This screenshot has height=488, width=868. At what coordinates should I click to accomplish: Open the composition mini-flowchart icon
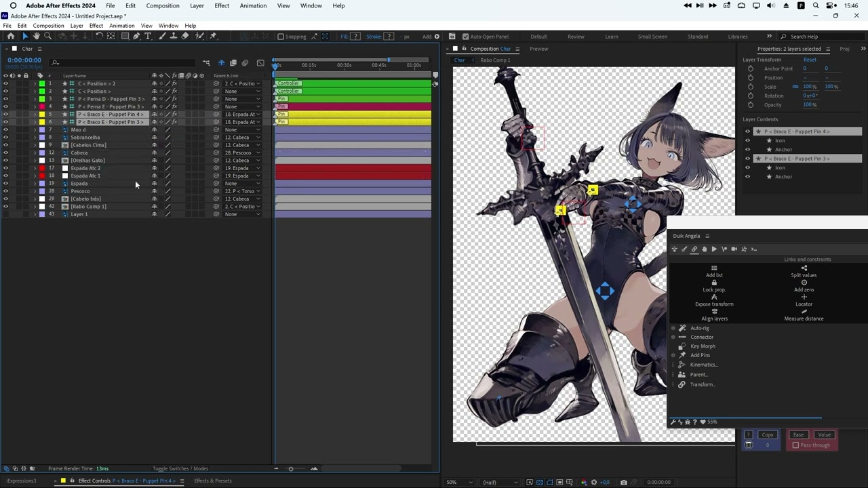206,63
